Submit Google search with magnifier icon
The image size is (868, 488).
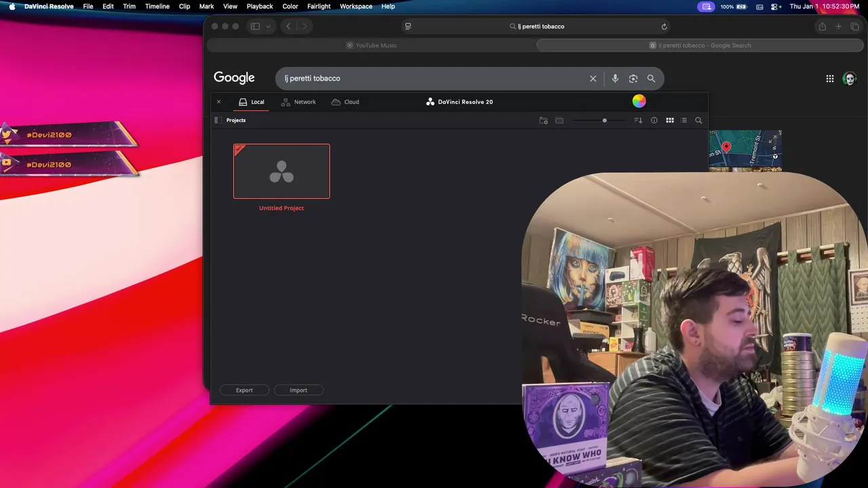point(651,79)
